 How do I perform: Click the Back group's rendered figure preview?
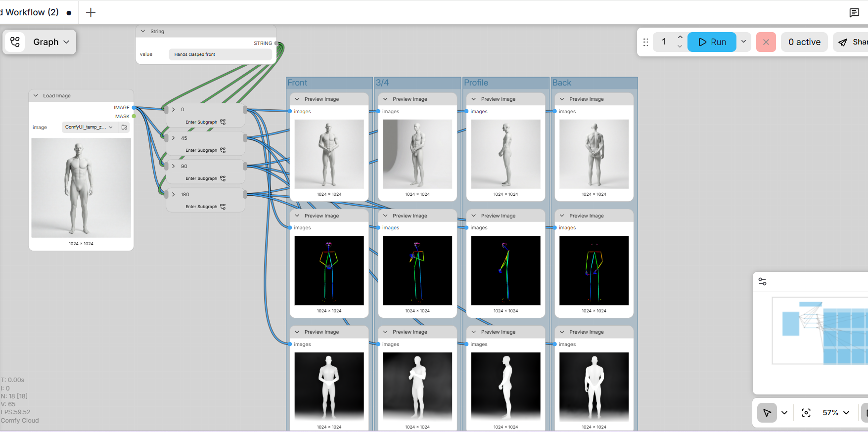click(x=594, y=154)
